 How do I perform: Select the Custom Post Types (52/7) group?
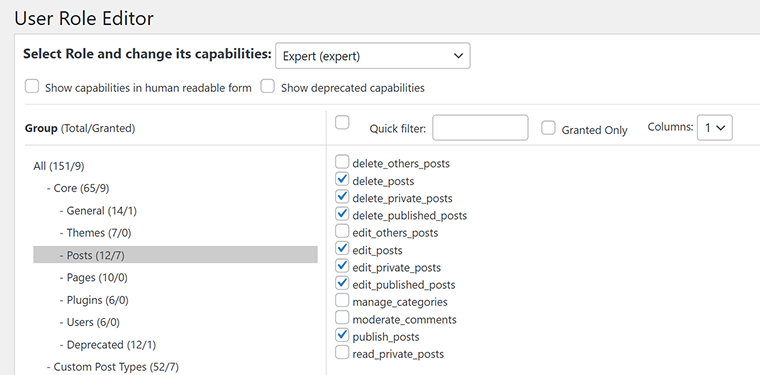(x=112, y=367)
